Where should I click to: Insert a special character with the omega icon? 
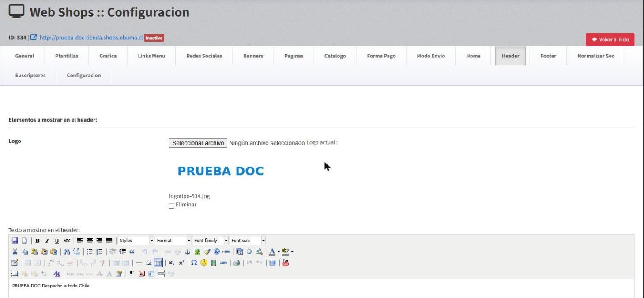click(194, 263)
